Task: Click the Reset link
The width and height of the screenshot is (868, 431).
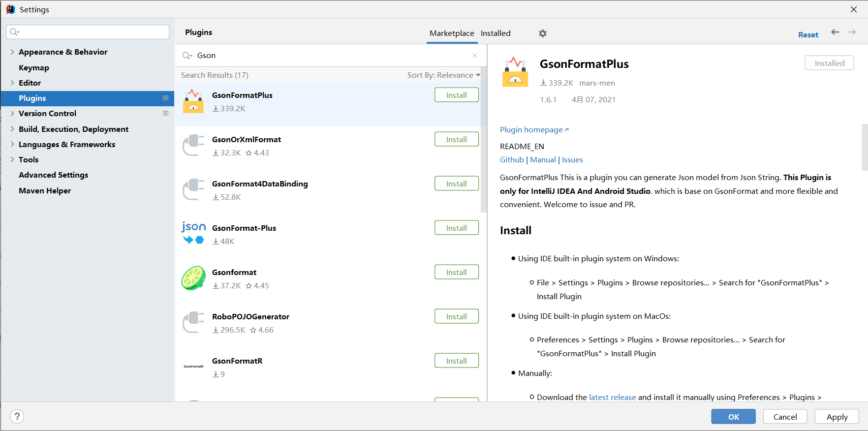Action: tap(808, 34)
